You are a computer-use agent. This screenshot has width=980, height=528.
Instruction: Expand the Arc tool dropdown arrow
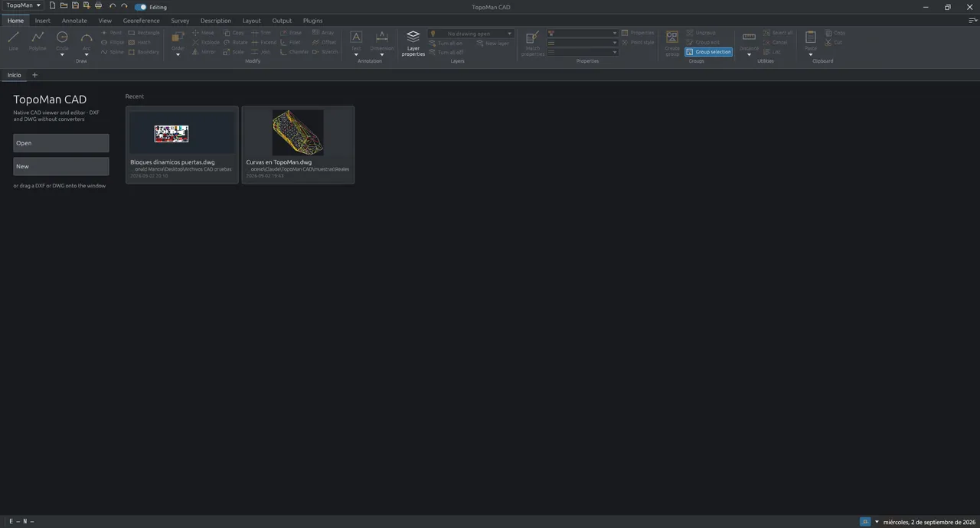point(87,54)
